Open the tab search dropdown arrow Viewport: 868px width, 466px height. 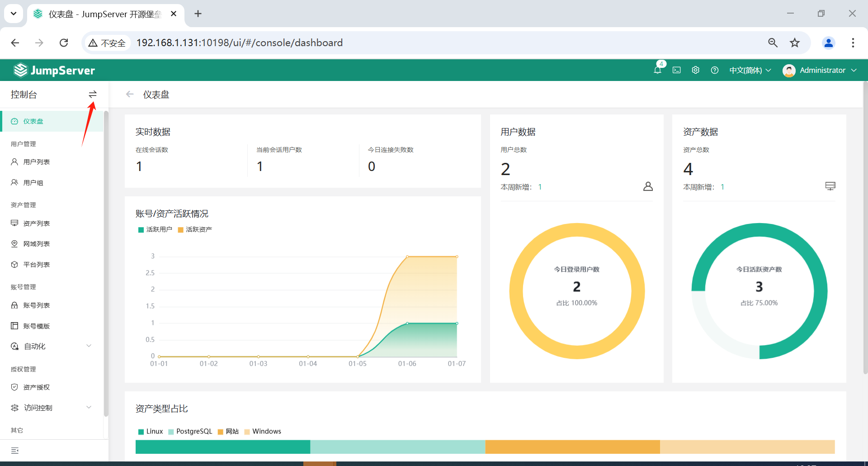pos(14,14)
